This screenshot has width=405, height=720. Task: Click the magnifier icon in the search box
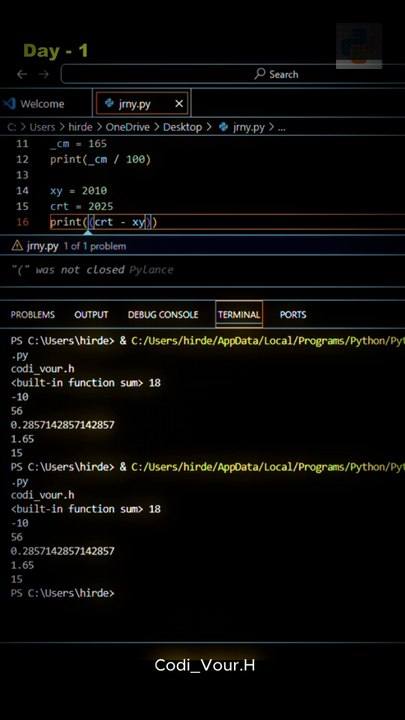tap(260, 73)
